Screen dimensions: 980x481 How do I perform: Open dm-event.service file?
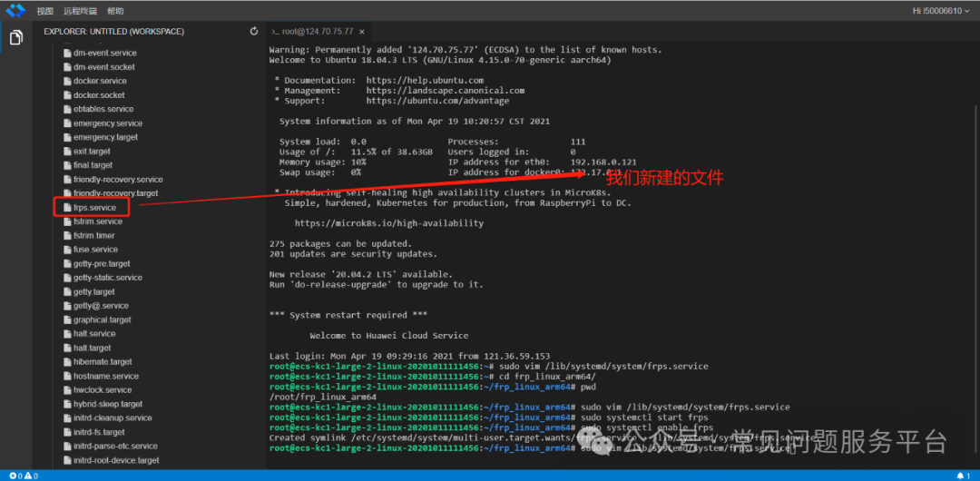(x=105, y=54)
